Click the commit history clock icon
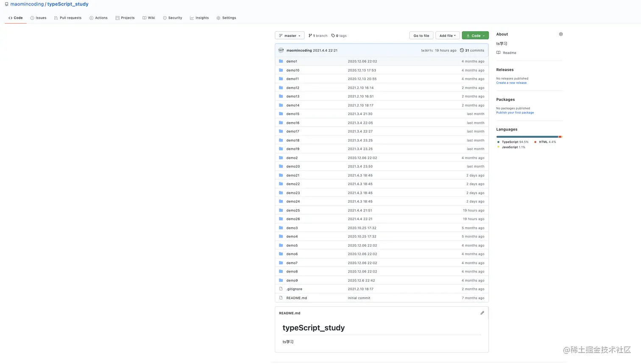 (x=462, y=50)
